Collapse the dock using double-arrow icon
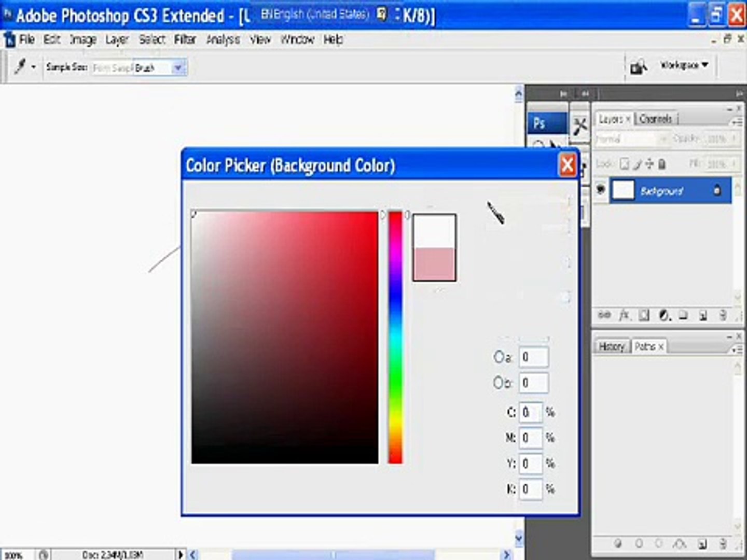Image resolution: width=747 pixels, height=560 pixels. pyautogui.click(x=739, y=93)
